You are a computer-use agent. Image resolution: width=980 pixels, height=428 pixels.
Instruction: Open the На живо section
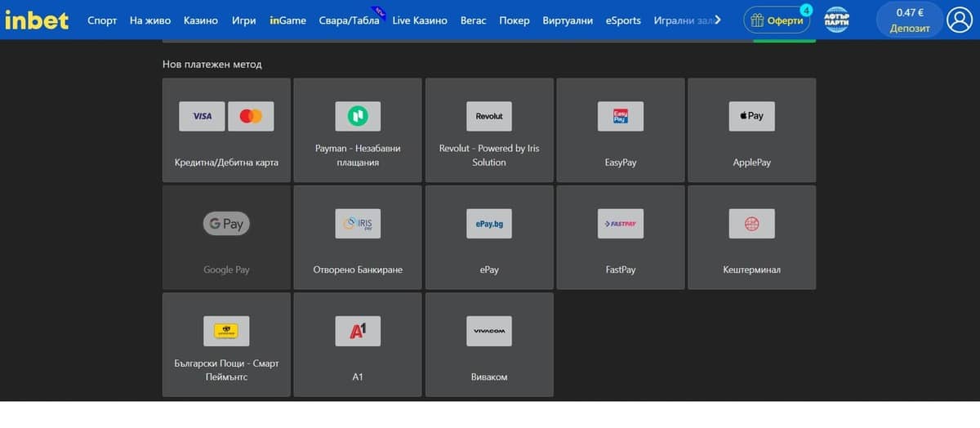[x=150, y=20]
